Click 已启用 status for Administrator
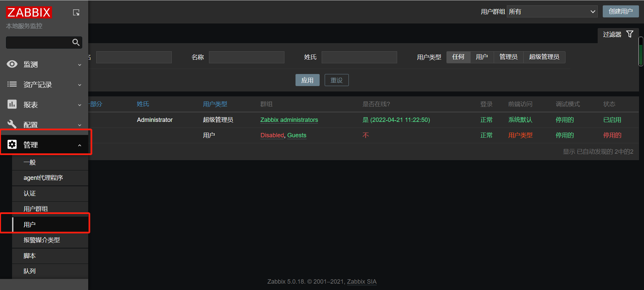This screenshot has height=290, width=644. tap(612, 120)
